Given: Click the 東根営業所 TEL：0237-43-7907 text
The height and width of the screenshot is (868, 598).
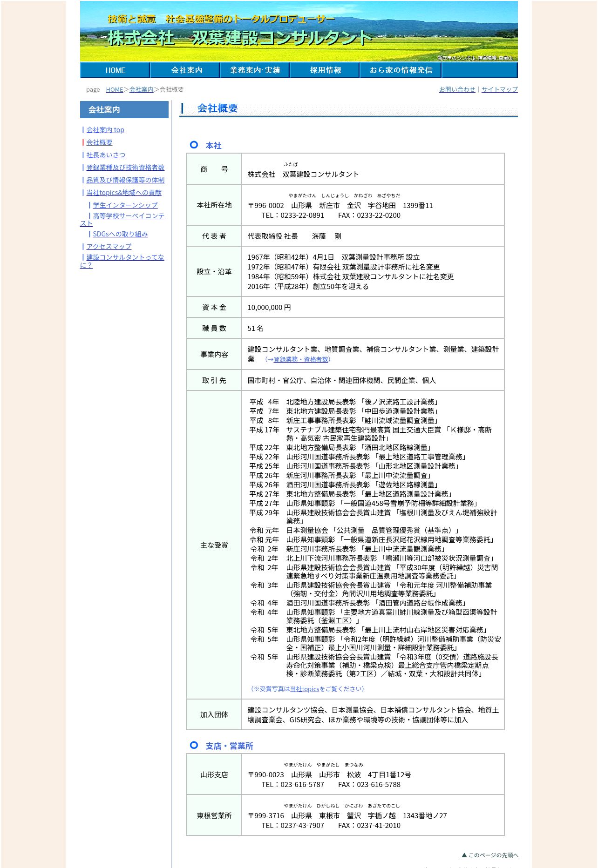Looking at the screenshot, I should (292, 826).
